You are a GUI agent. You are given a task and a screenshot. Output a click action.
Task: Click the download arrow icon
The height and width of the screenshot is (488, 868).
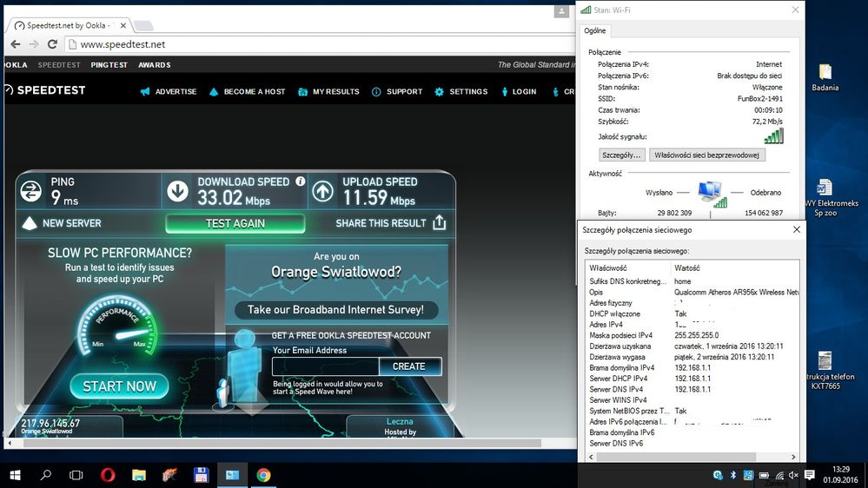[x=178, y=191]
